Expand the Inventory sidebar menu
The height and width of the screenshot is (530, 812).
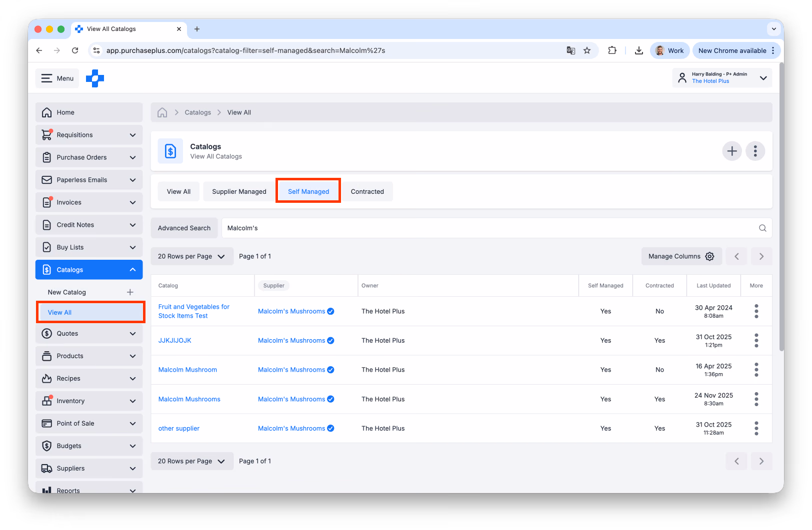tap(89, 401)
